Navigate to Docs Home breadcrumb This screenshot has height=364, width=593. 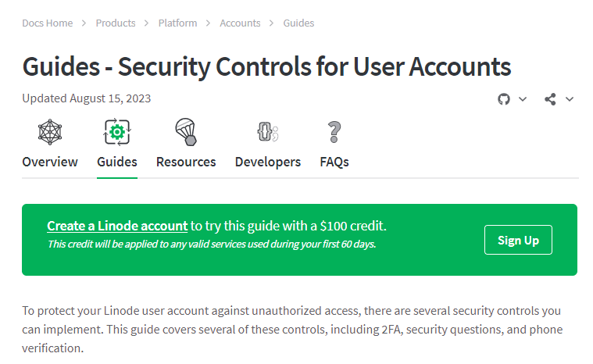click(x=48, y=23)
